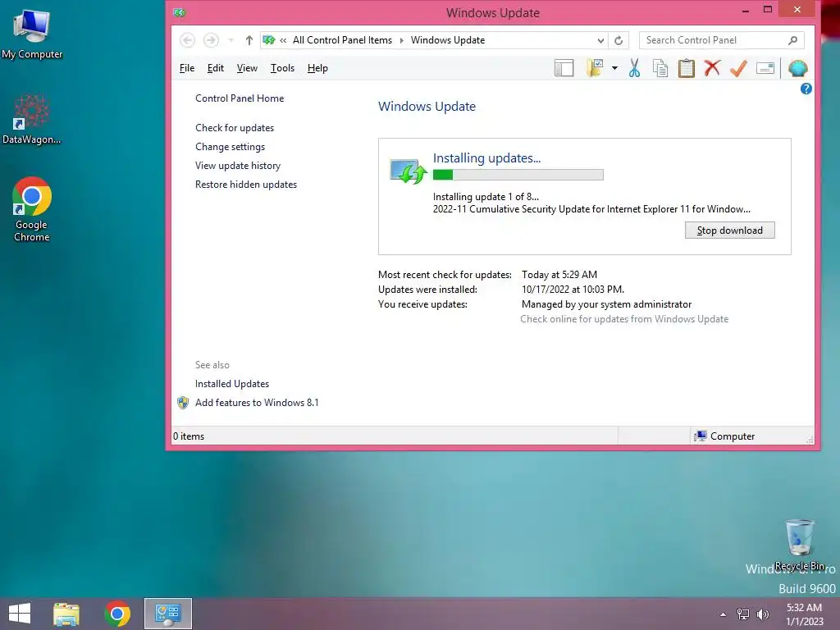
Task: Click the network tray icon
Action: pyautogui.click(x=743, y=614)
